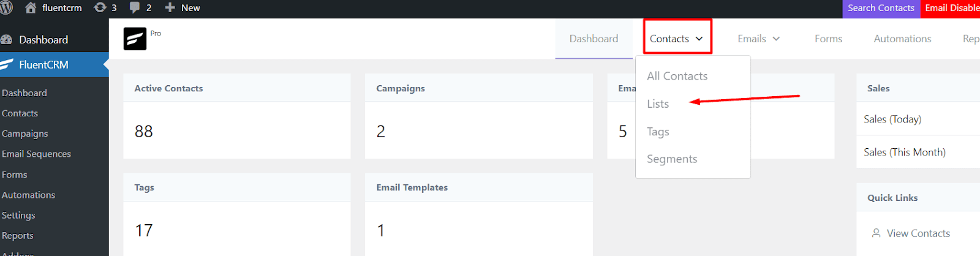The width and height of the screenshot is (980, 256).
Task: Go to Campaigns in the left sidebar
Action: coord(25,134)
